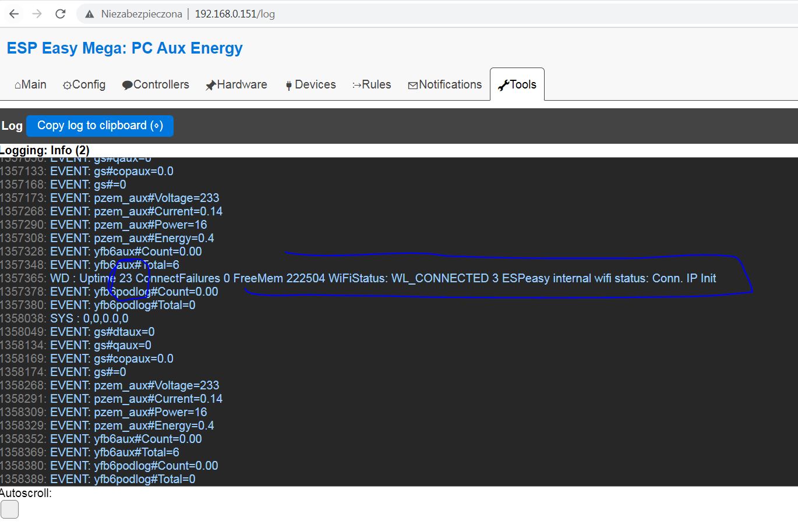Click log line 1358174 gs#=0

(63, 372)
